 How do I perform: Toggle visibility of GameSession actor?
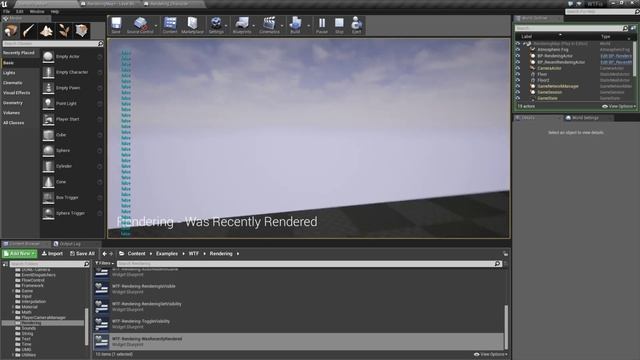[518, 92]
